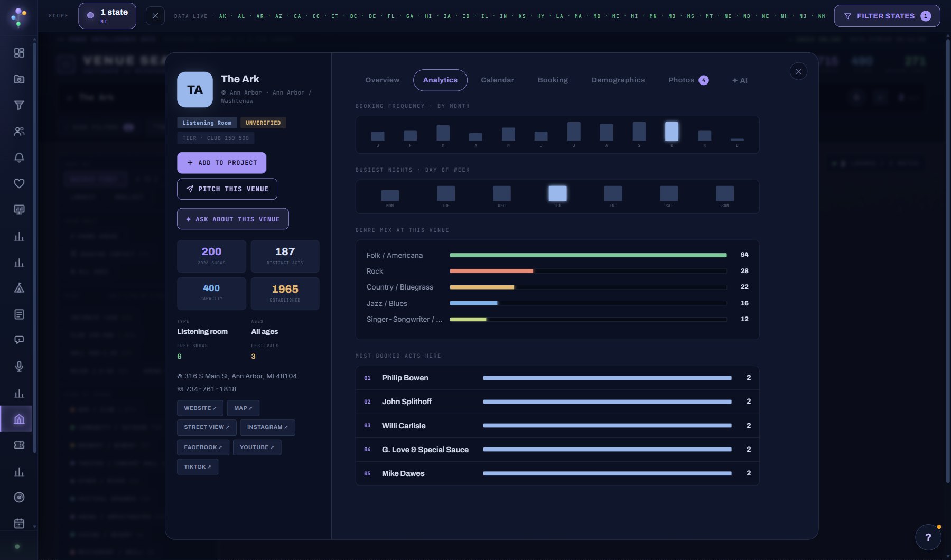Click the camera icon in sidebar
The height and width of the screenshot is (560, 951).
(x=19, y=79)
